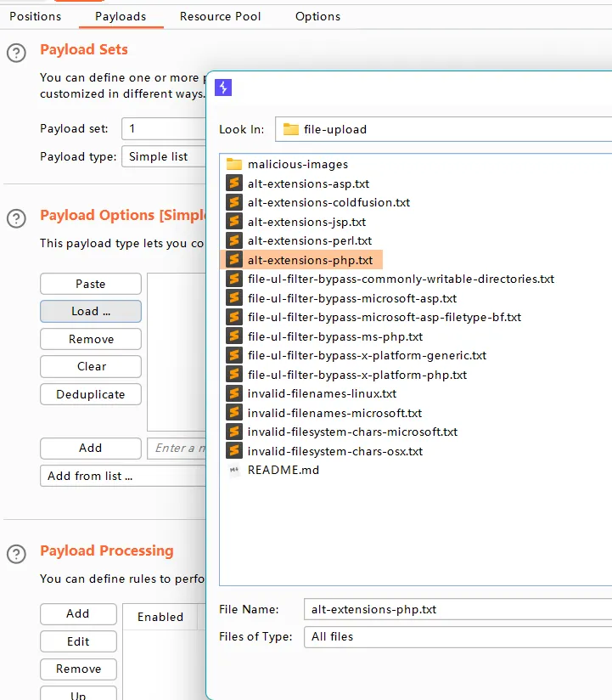Open the malicious-images folder icon
612x700 pixels.
(234, 165)
